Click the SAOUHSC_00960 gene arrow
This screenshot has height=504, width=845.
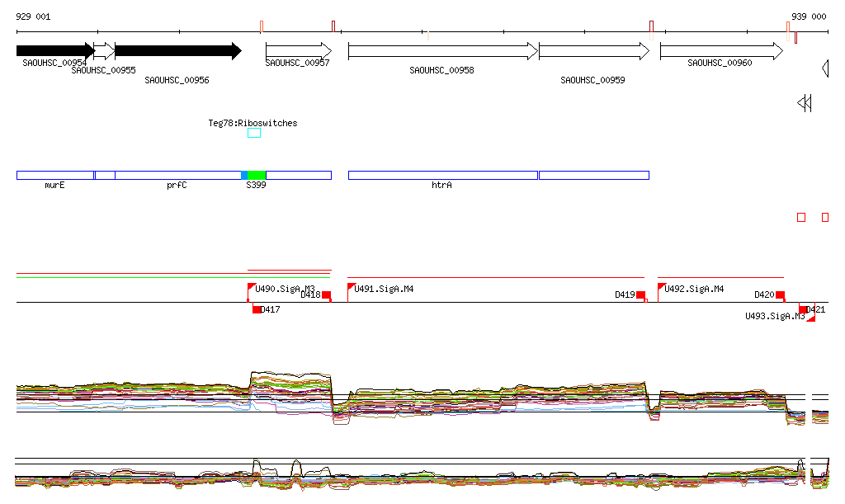tap(720, 51)
